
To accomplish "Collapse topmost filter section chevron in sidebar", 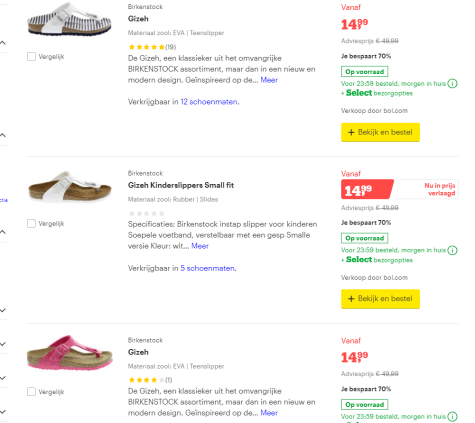I will [x=3, y=43].
